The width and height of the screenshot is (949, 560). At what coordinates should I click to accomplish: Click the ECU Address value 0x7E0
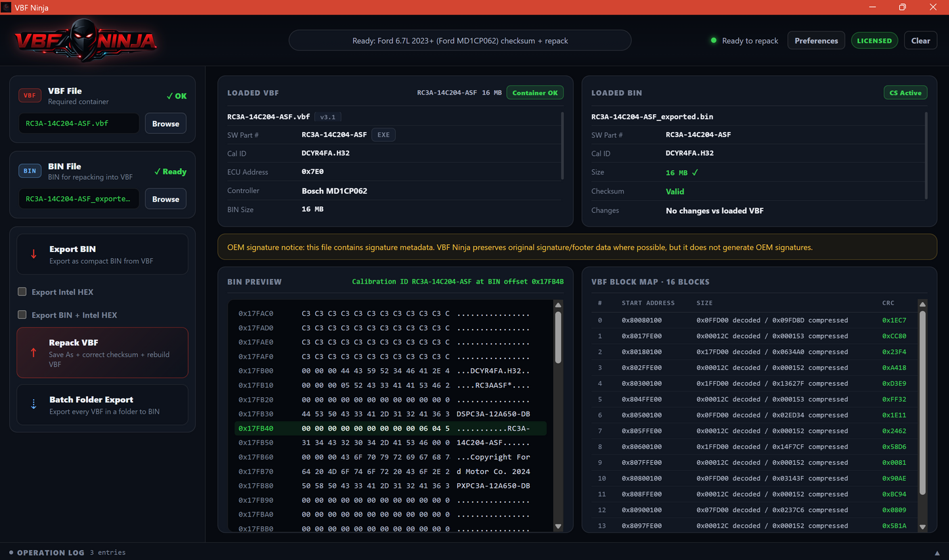[x=313, y=171]
